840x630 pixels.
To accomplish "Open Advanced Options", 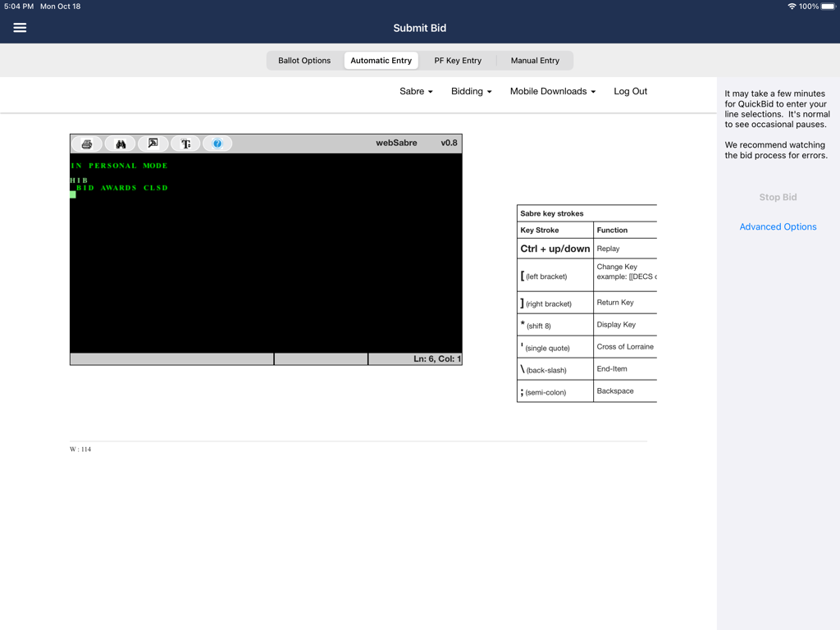I will click(778, 226).
